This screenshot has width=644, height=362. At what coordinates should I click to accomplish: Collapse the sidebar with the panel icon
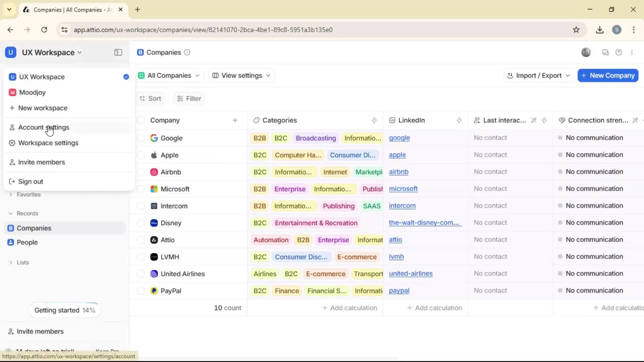[x=118, y=52]
